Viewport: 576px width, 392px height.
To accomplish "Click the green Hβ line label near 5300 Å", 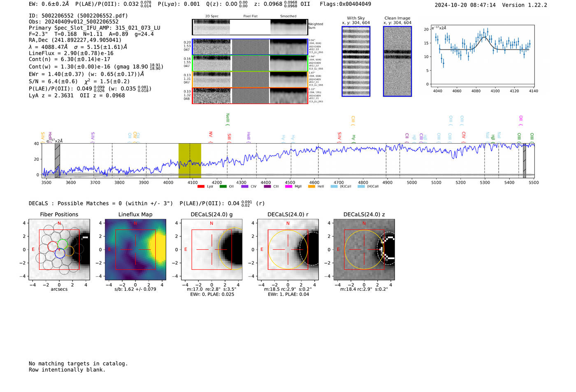I will [493, 138].
